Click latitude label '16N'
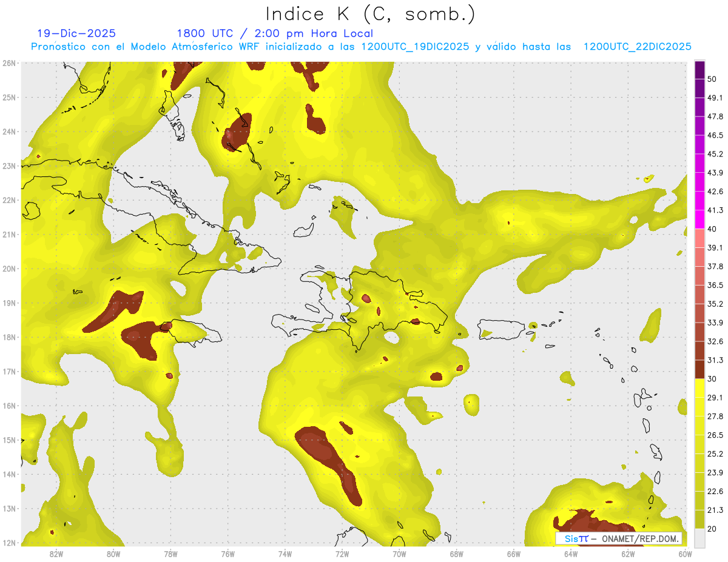728x562 pixels. [x=8, y=406]
